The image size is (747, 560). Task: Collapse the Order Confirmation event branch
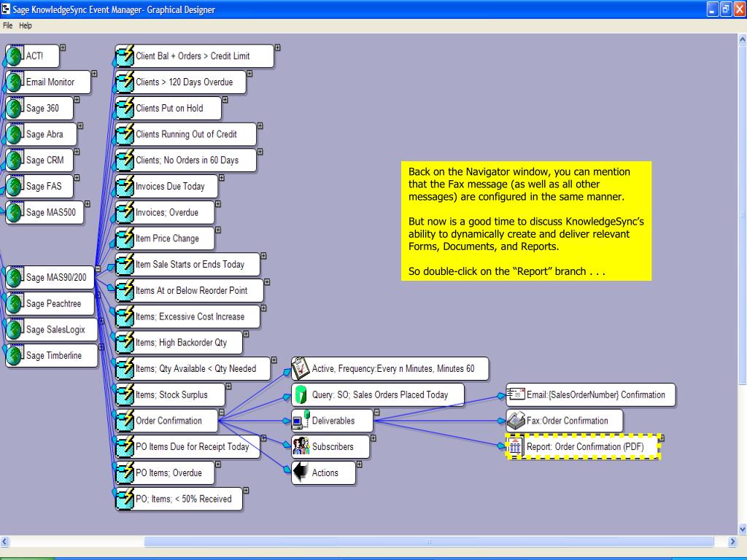coord(222,412)
